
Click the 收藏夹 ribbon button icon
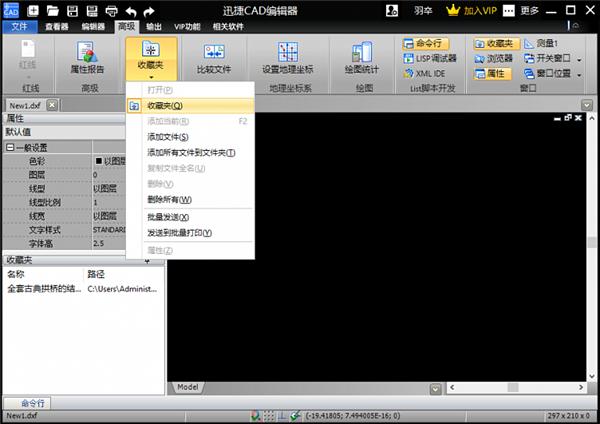click(x=151, y=49)
